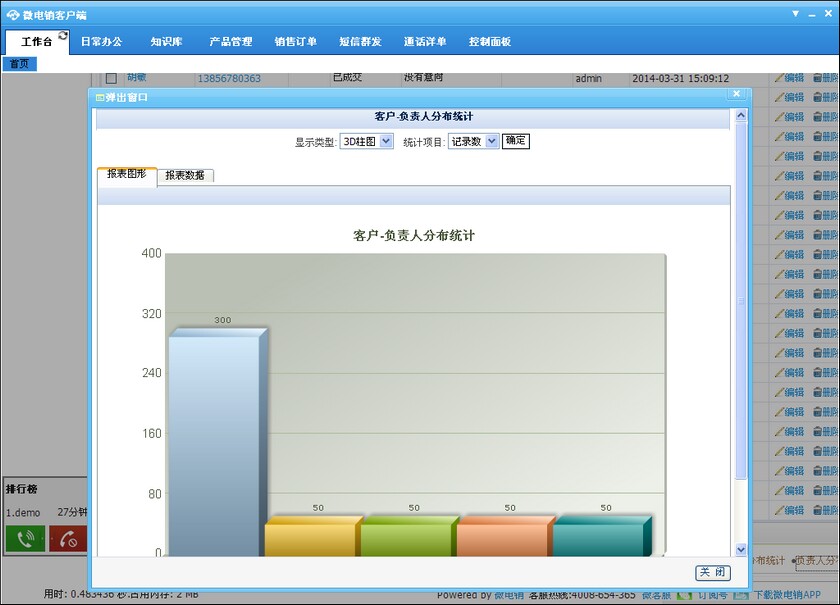Open the 控制面板 menu

click(x=490, y=42)
